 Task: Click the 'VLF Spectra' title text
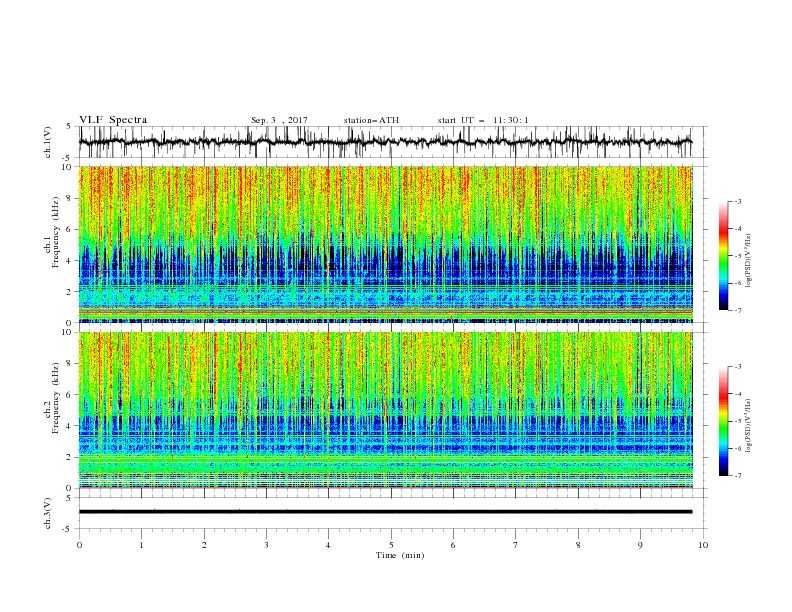(x=113, y=120)
